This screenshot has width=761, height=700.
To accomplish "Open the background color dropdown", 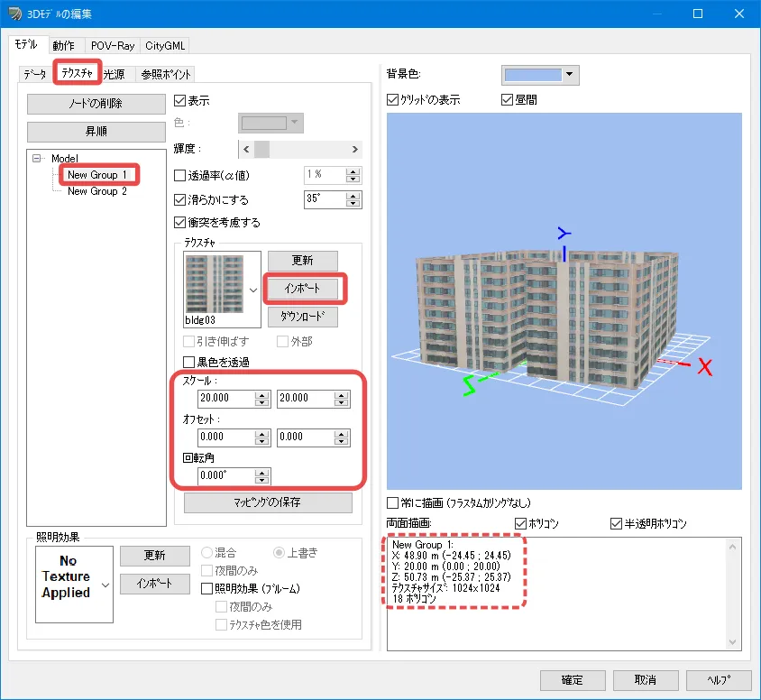I will 570,75.
